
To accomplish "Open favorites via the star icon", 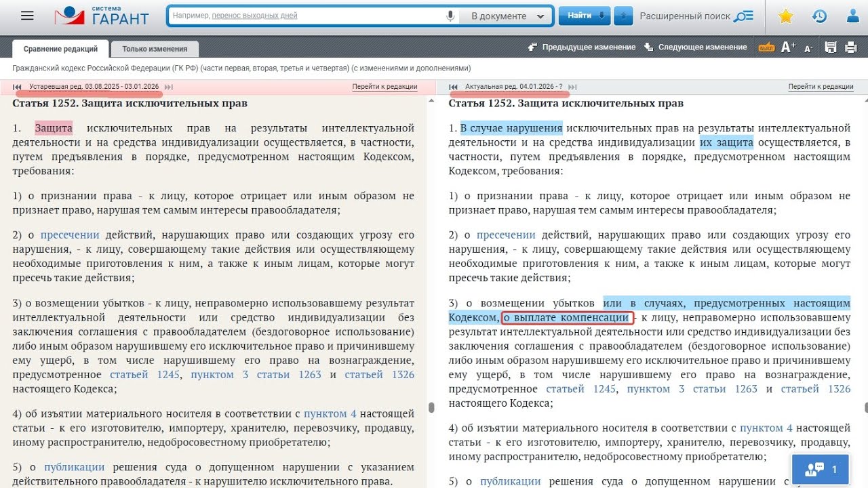I will (x=786, y=16).
